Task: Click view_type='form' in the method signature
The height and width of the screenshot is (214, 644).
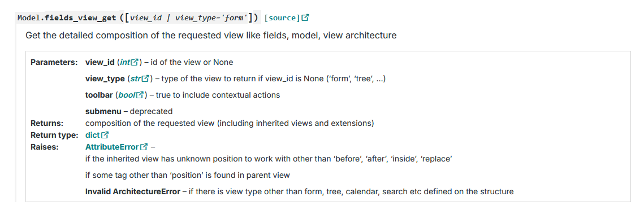Action: click(211, 18)
